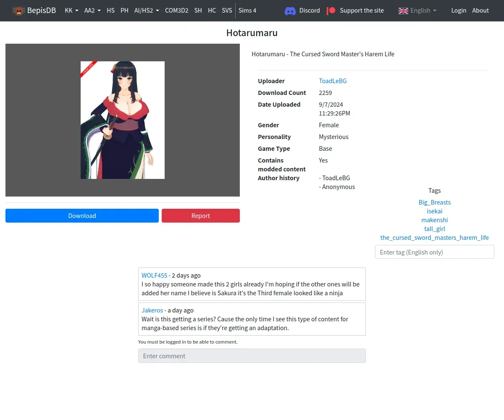Open the About page

coord(480,10)
